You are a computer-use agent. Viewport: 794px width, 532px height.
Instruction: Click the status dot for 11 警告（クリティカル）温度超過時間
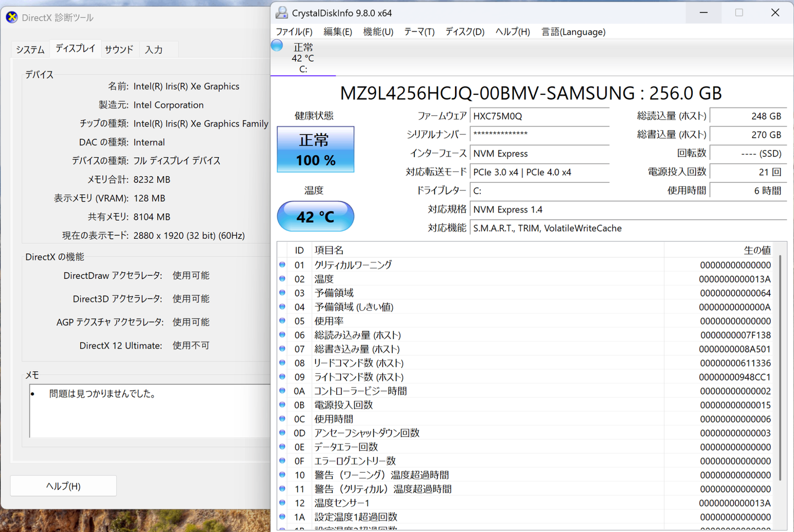coord(282,489)
